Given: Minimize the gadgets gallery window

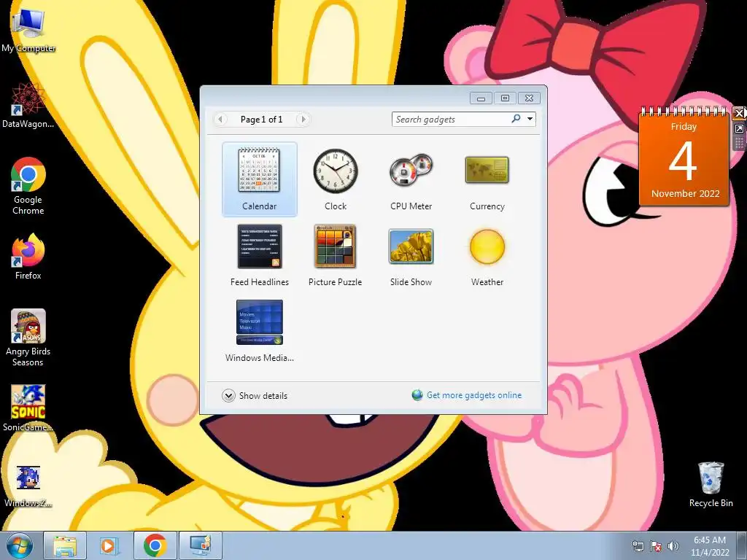Looking at the screenshot, I should 481,98.
